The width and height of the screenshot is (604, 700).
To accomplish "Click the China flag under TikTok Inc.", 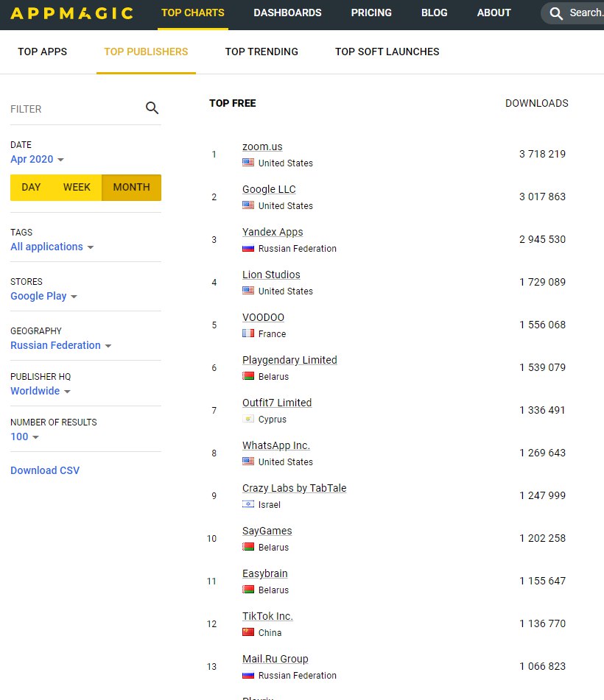I will [248, 632].
